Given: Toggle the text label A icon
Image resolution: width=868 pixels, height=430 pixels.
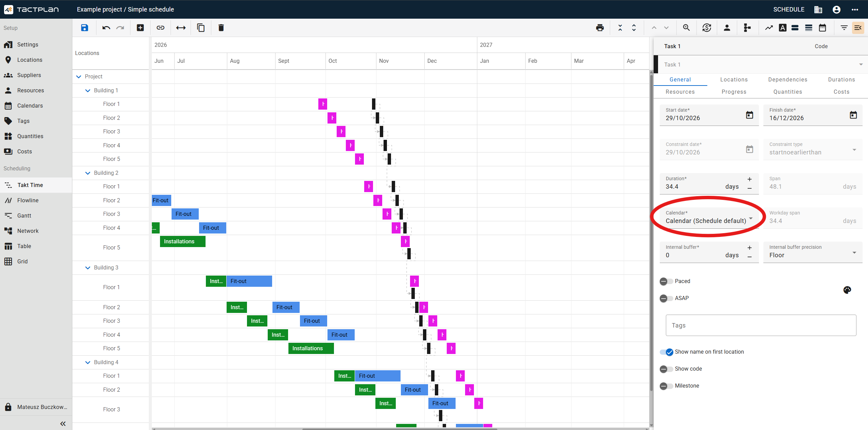Looking at the screenshot, I should pyautogui.click(x=783, y=28).
